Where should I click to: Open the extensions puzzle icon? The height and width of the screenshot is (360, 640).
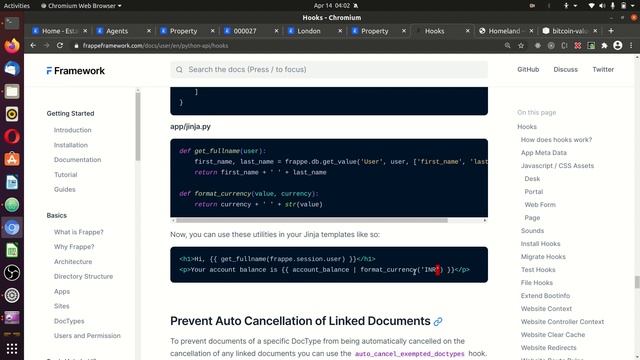pyautogui.click(x=604, y=46)
